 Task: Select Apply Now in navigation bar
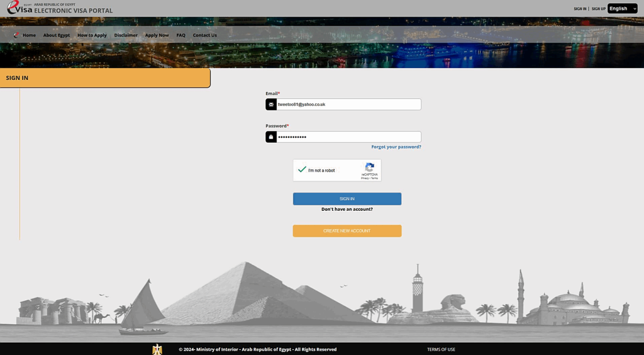click(157, 35)
